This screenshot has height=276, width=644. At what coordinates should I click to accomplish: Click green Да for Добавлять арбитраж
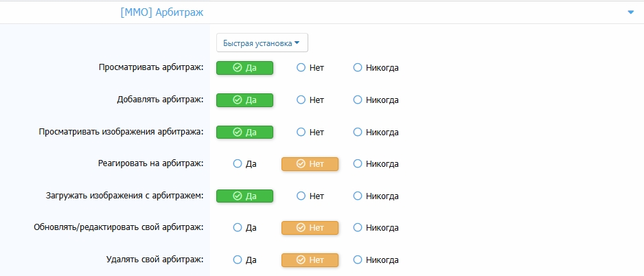244,100
